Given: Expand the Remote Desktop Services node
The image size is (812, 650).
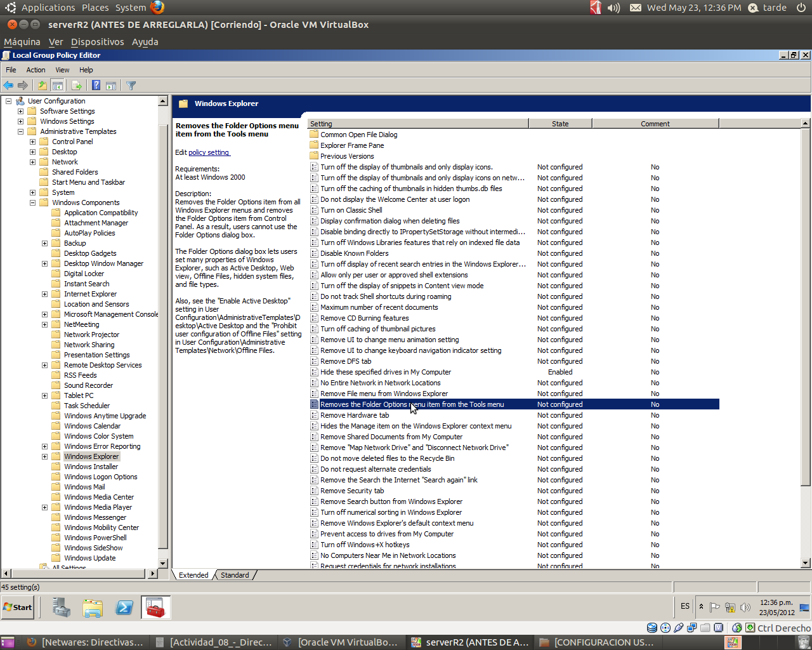Looking at the screenshot, I should 44,365.
